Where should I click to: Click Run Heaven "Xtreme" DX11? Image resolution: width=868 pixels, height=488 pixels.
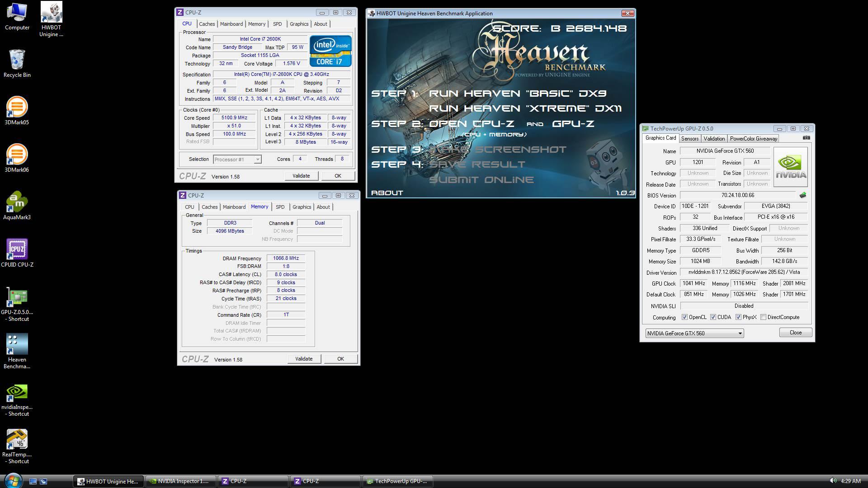(525, 108)
